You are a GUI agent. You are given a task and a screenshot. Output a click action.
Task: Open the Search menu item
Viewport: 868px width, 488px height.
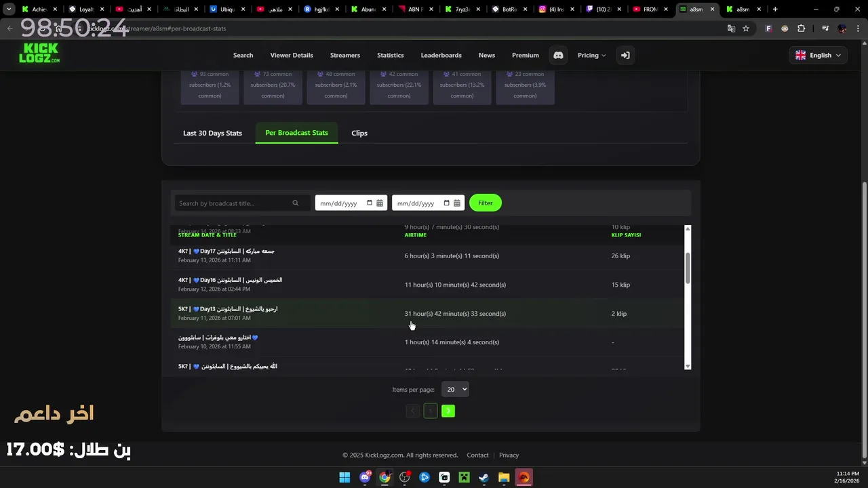(243, 56)
